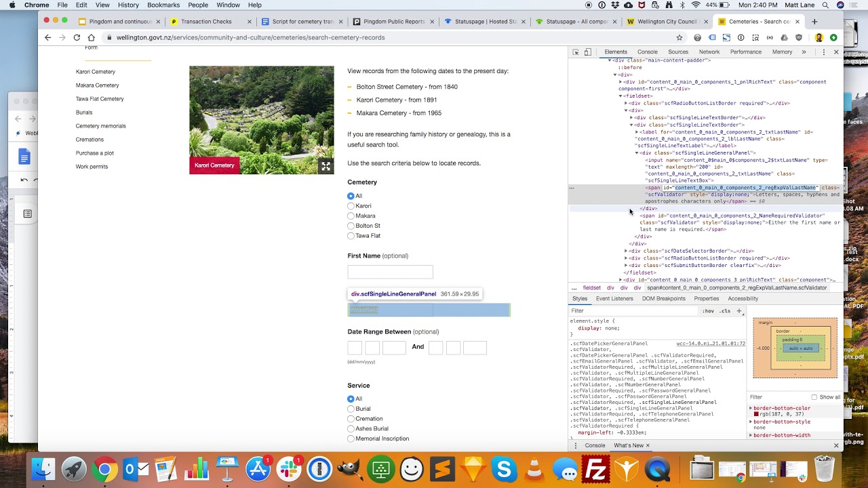Image resolution: width=868 pixels, height=488 pixels.
Task: Click the First Name input field
Action: (390, 272)
